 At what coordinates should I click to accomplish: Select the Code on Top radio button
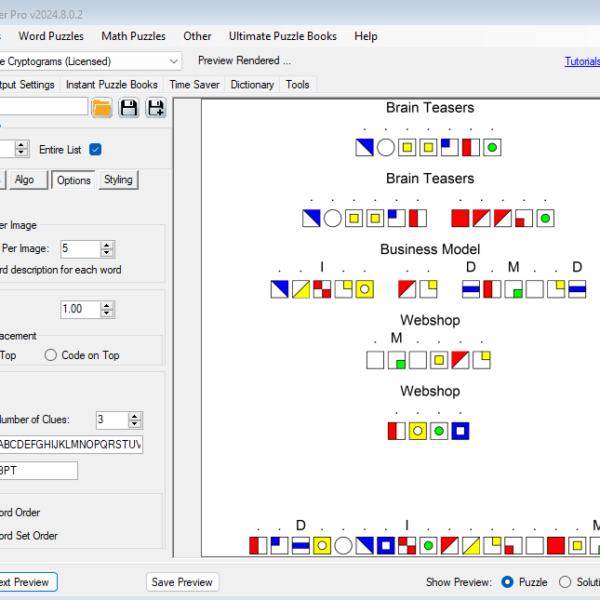coord(51,355)
